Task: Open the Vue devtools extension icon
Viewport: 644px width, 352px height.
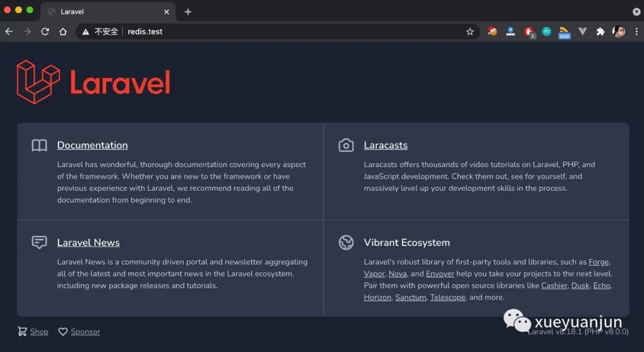Action: (x=583, y=31)
